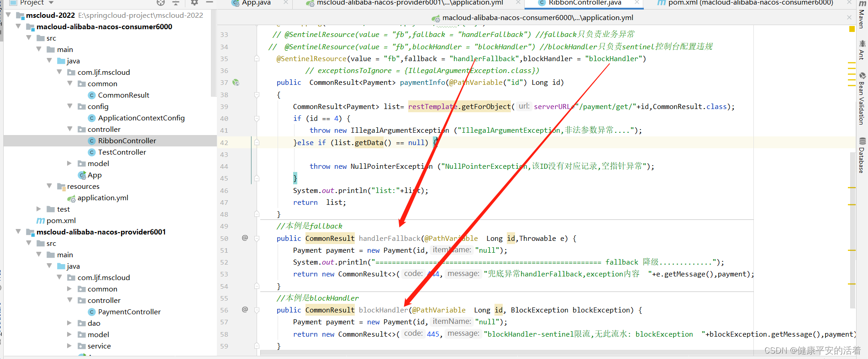Image resolution: width=868 pixels, height=359 pixels.
Task: Click the @ gutter icon on line 56
Action: [245, 309]
